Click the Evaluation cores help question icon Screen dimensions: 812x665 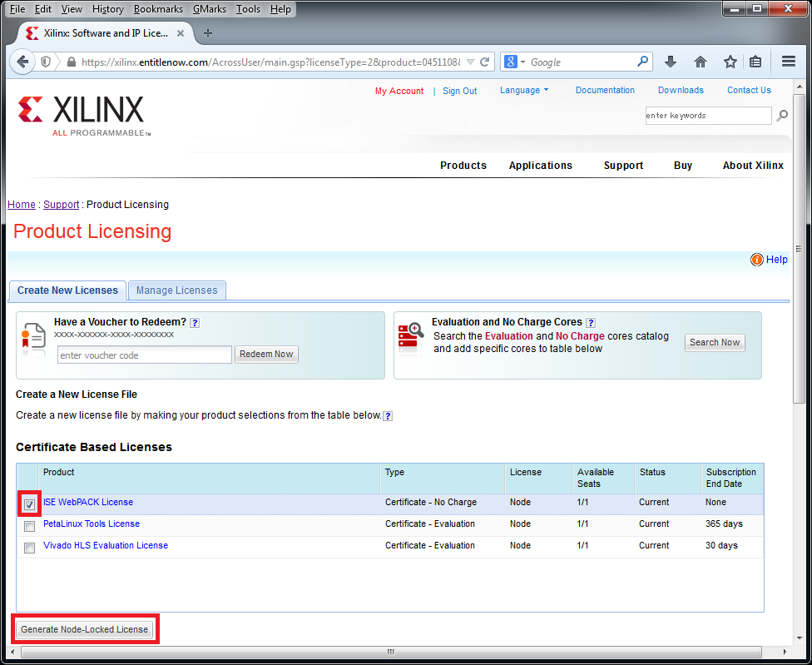tap(591, 323)
